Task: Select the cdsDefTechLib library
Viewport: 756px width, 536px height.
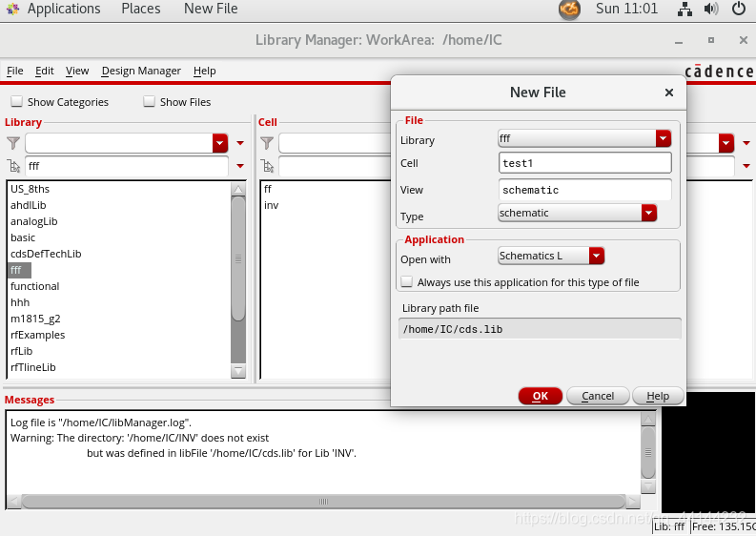Action: (46, 254)
